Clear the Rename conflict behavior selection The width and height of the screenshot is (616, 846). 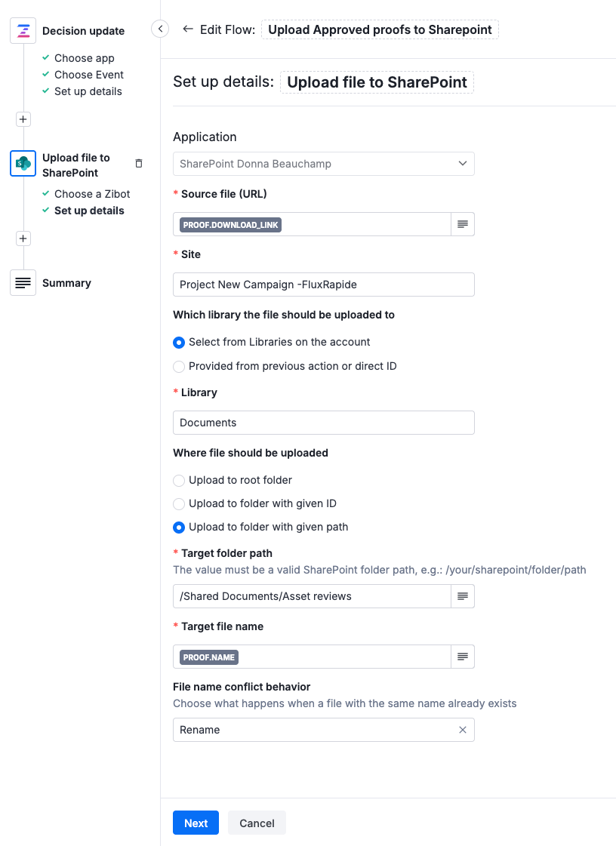pyautogui.click(x=462, y=730)
